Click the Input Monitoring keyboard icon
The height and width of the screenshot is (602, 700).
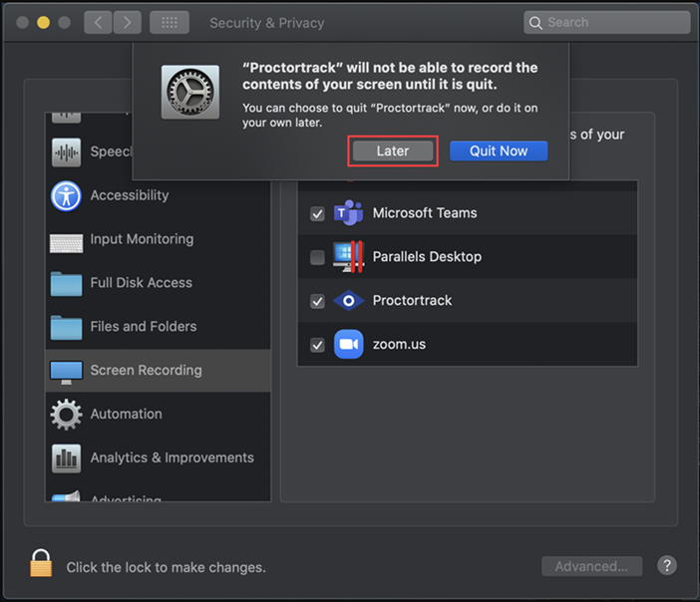(66, 243)
